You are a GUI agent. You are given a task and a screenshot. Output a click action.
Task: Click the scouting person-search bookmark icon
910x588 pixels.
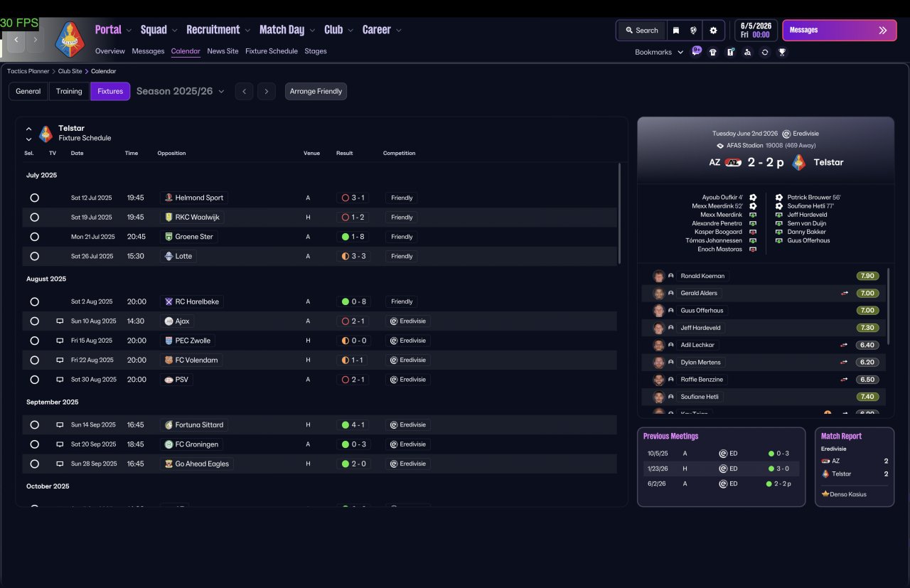tap(747, 52)
